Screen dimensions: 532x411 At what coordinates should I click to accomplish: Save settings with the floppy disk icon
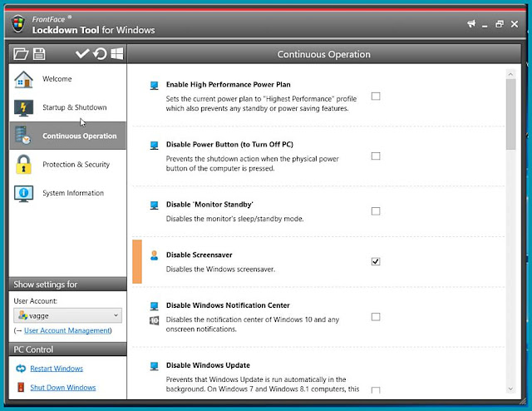(39, 54)
